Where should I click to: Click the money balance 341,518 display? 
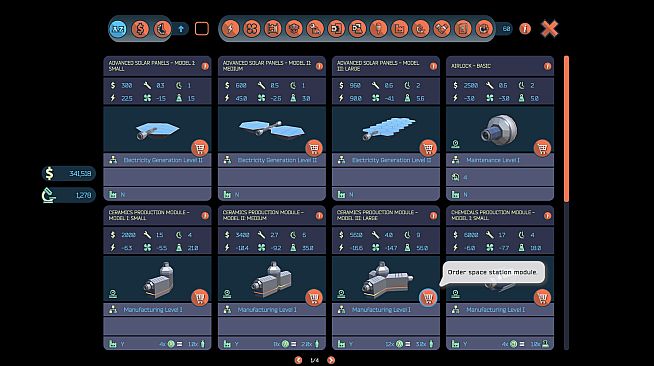[x=69, y=173]
